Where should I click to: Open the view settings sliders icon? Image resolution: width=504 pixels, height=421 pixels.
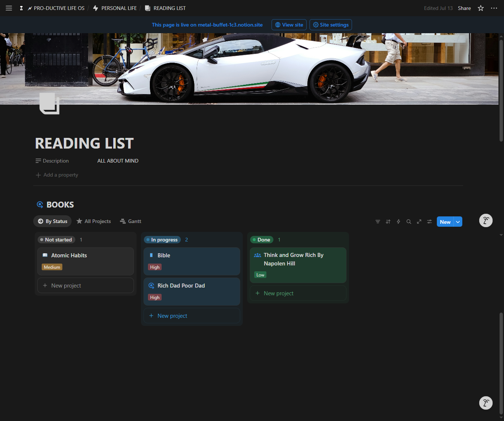tap(429, 222)
